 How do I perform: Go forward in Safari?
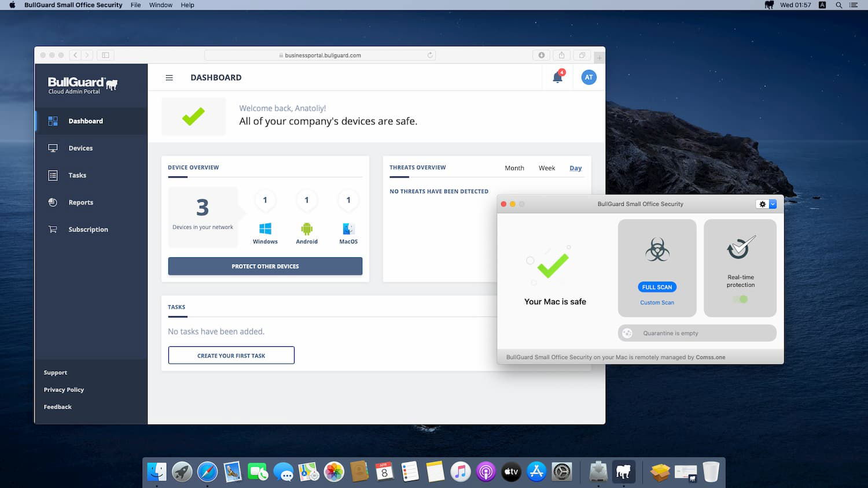[87, 56]
